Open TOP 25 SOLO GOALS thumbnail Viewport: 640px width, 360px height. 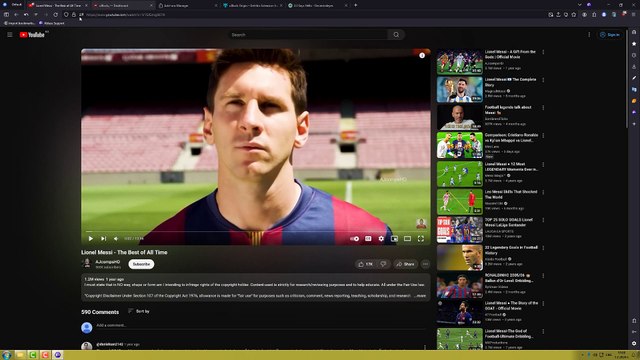460,230
